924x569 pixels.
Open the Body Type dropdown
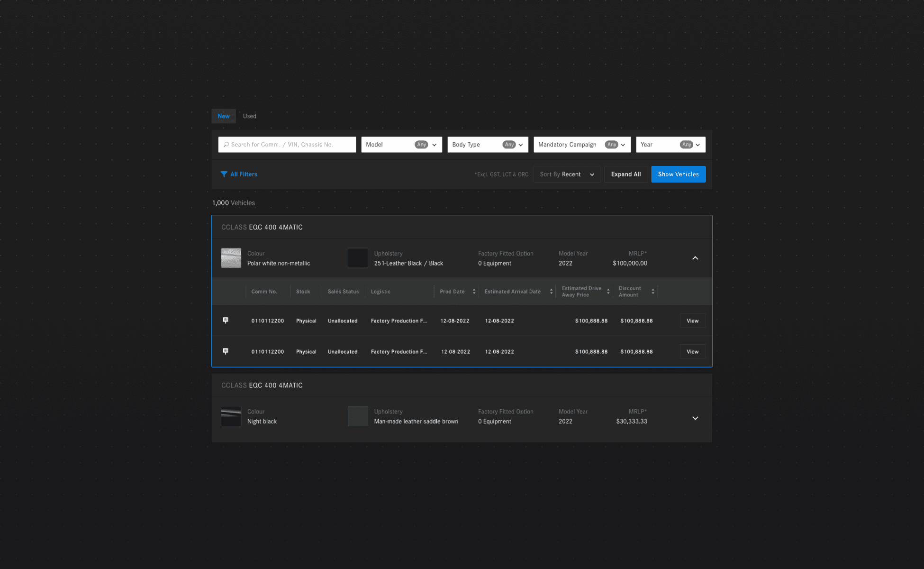pos(488,145)
